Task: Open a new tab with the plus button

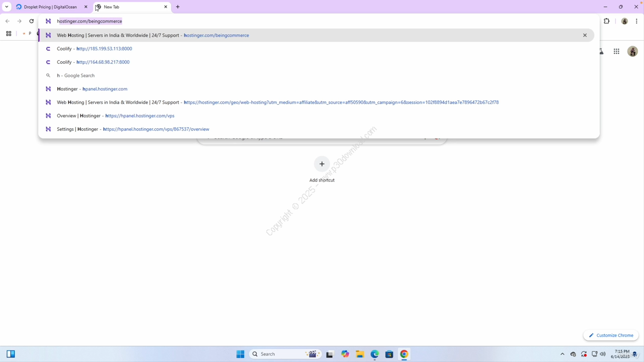Action: point(178,7)
